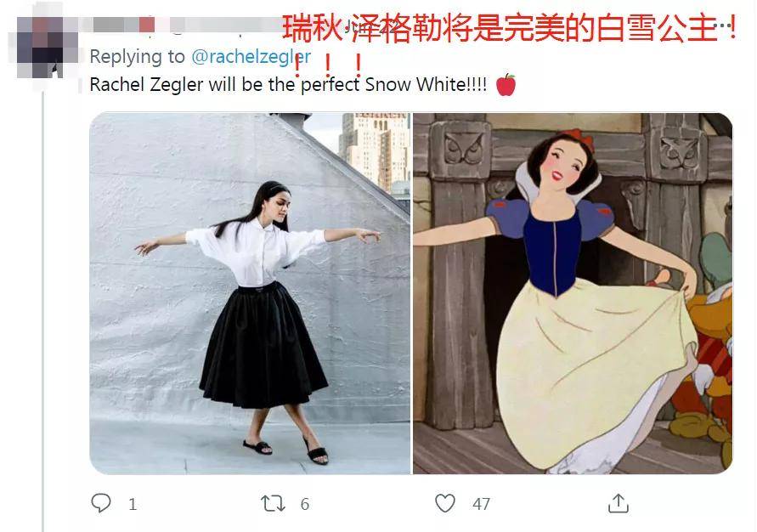Click the like count 47
The image size is (757, 532).
pyautogui.click(x=482, y=505)
